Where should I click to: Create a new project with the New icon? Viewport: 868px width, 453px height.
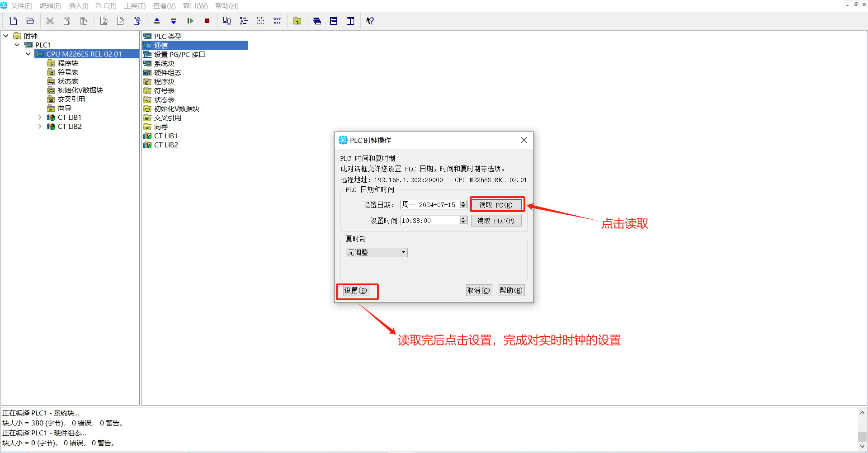14,21
